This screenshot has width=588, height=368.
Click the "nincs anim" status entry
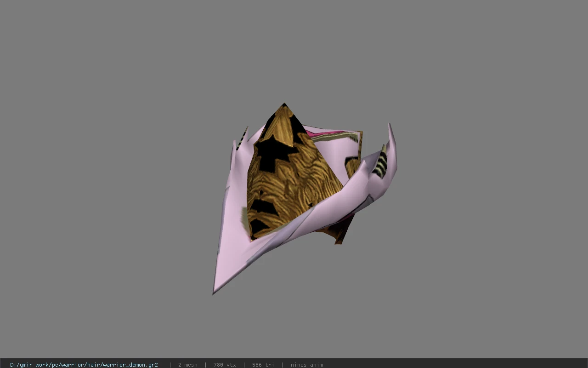(x=307, y=365)
